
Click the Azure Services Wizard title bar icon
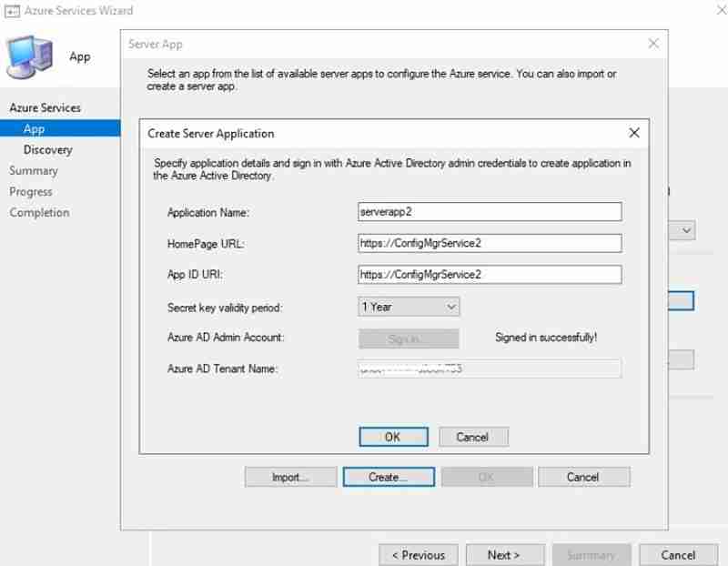pyautogui.click(x=12, y=11)
